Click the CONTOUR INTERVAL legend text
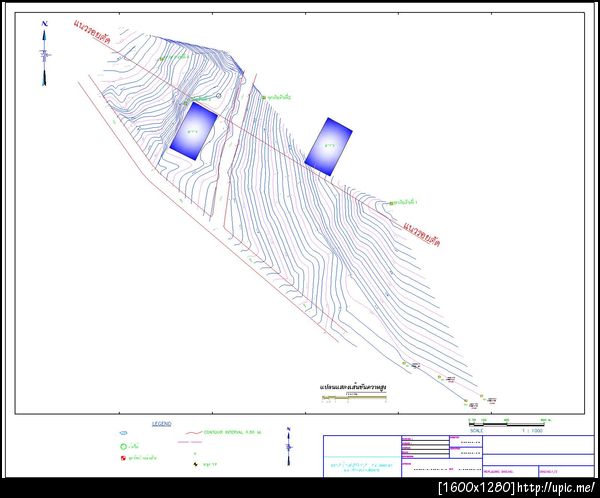 click(x=232, y=432)
